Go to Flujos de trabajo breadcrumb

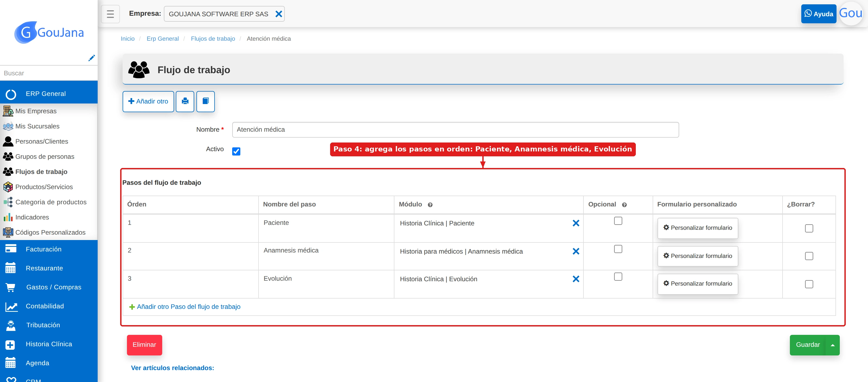coord(213,39)
